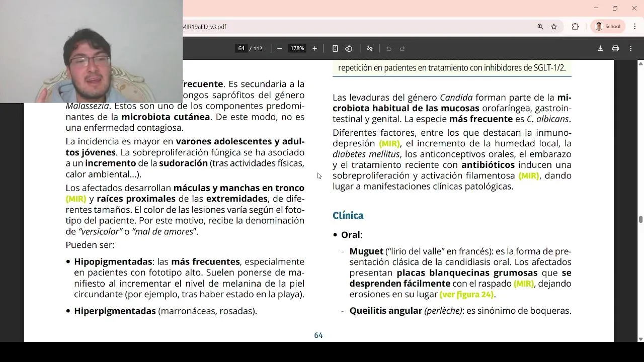Viewport: 644px width, 362px height.
Task: Open the 'ver figura 24' link
Action: [467, 295]
